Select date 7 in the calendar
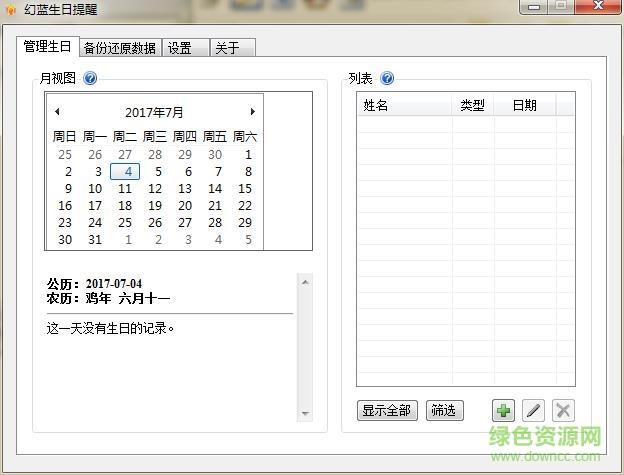 (218, 171)
